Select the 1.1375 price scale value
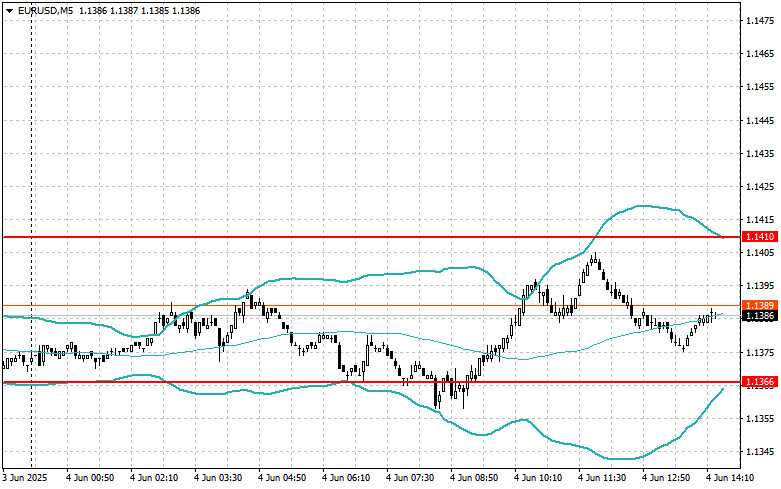781x489 pixels. click(760, 353)
